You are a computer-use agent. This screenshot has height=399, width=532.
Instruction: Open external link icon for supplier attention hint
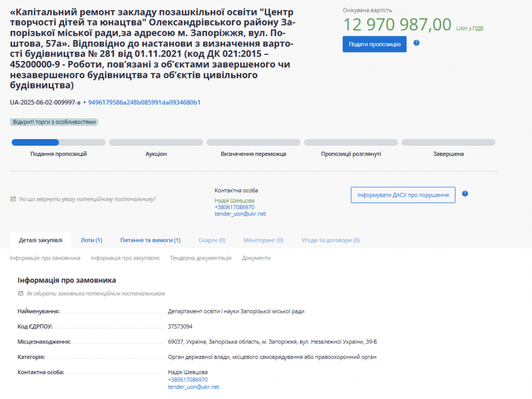(13, 199)
